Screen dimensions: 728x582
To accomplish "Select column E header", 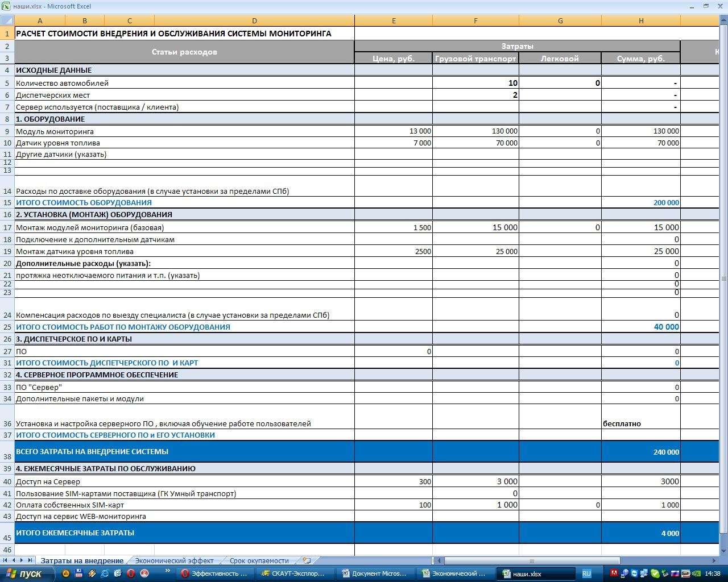I will [x=394, y=21].
